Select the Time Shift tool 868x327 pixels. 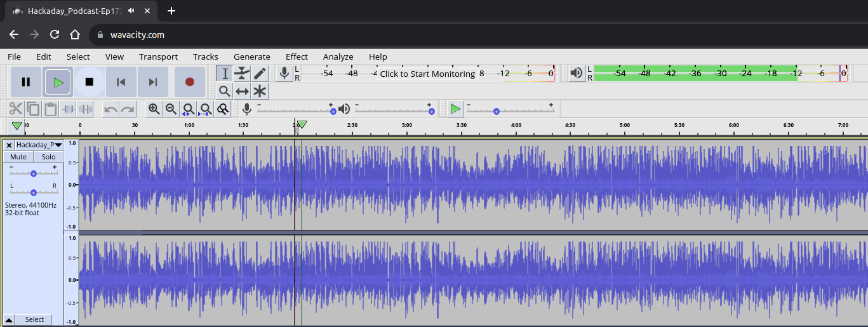(x=242, y=91)
